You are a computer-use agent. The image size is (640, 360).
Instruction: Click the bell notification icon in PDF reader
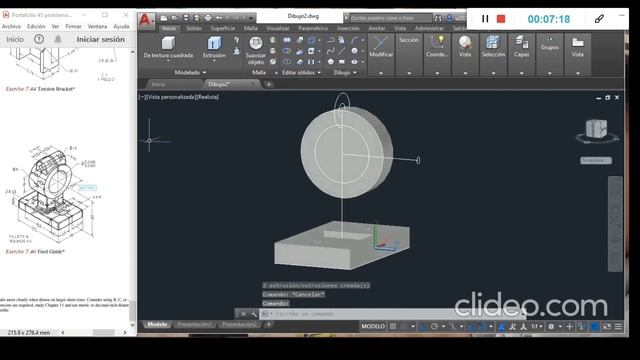coord(58,39)
